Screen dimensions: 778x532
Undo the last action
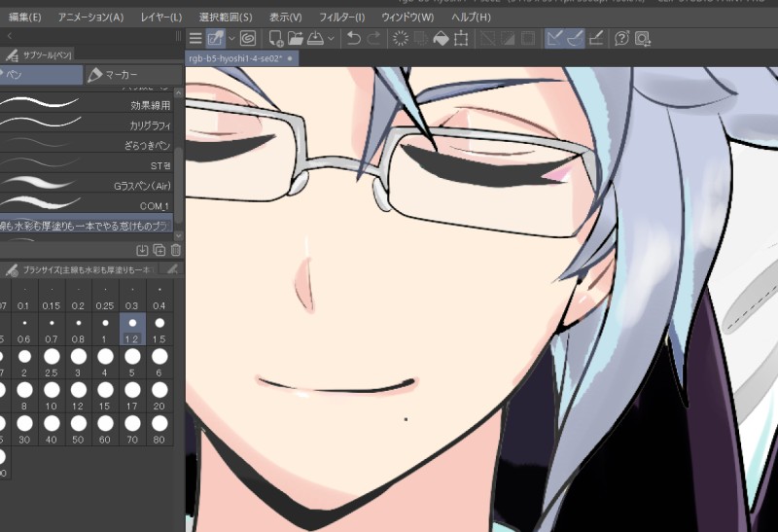click(353, 38)
